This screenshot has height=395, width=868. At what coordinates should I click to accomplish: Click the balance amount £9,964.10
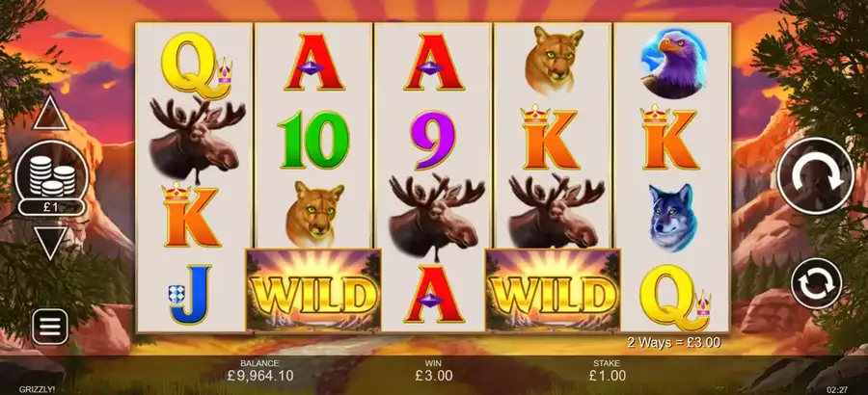(x=260, y=376)
